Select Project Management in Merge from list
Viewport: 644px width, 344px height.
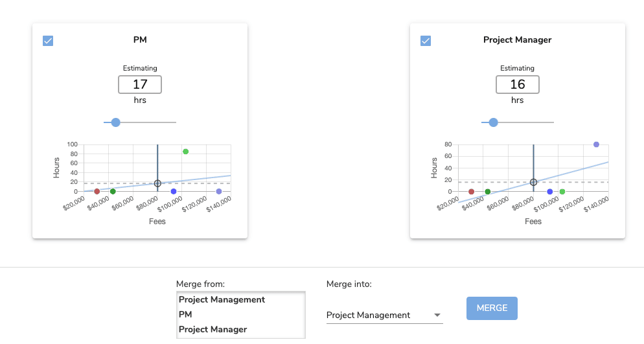[222, 300]
